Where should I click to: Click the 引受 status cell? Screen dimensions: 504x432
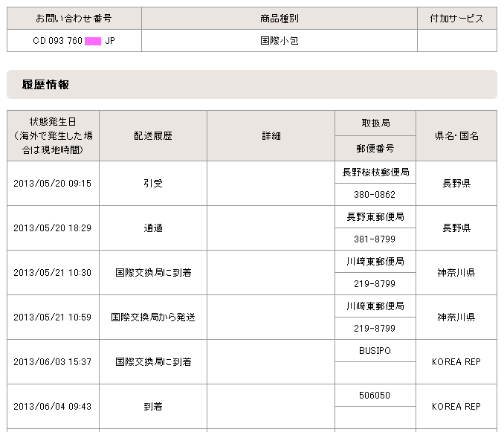tap(153, 183)
